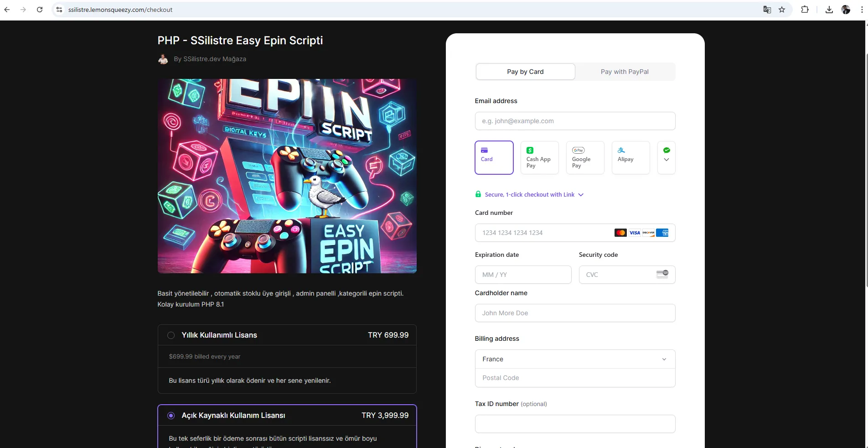
Task: Focus the MM / YY expiration field
Action: click(x=523, y=275)
